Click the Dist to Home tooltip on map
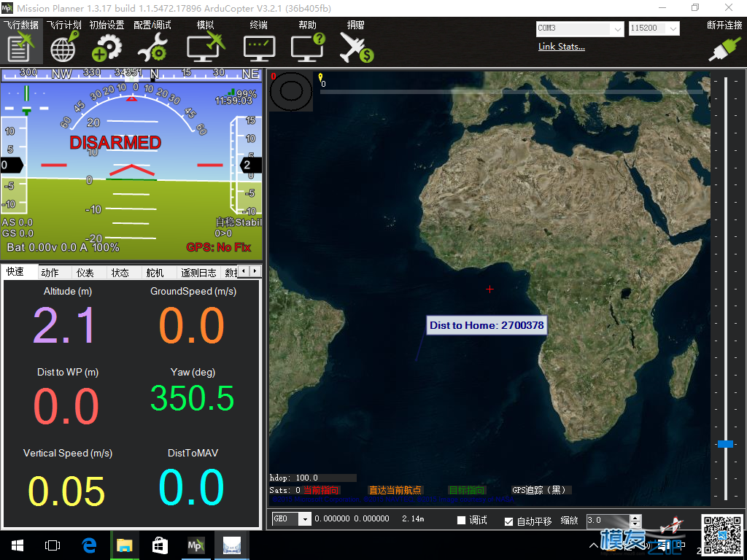This screenshot has width=747, height=560. click(487, 325)
